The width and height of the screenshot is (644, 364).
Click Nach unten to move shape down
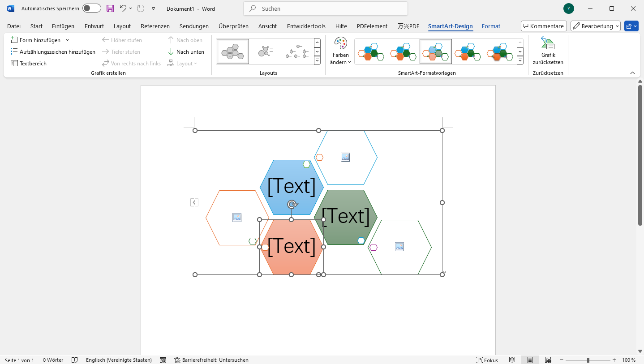click(x=186, y=51)
